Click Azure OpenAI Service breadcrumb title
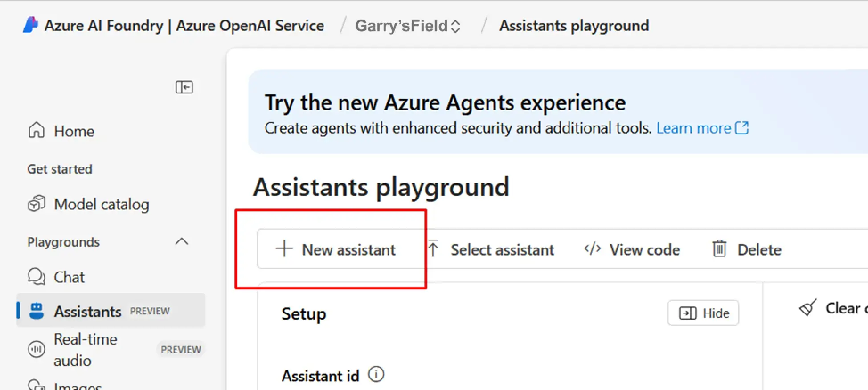The height and width of the screenshot is (390, 868). click(250, 26)
